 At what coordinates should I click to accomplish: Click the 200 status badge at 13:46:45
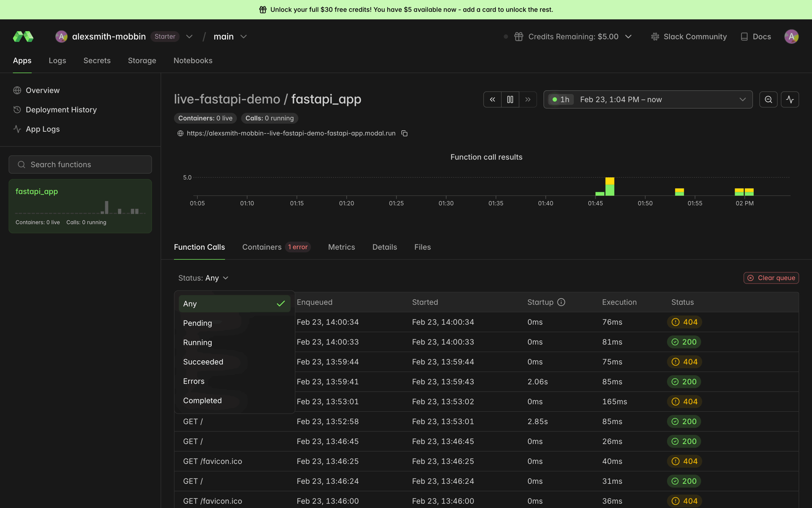point(684,442)
